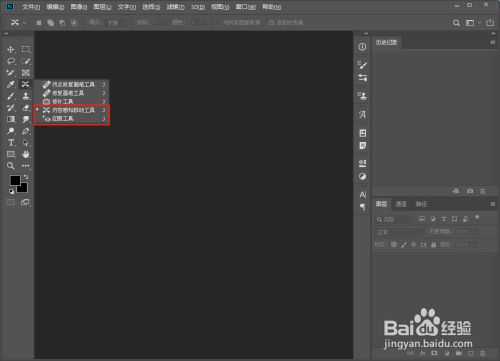
Task: Toggle the transform on drop checkbox
Action: 271,23
